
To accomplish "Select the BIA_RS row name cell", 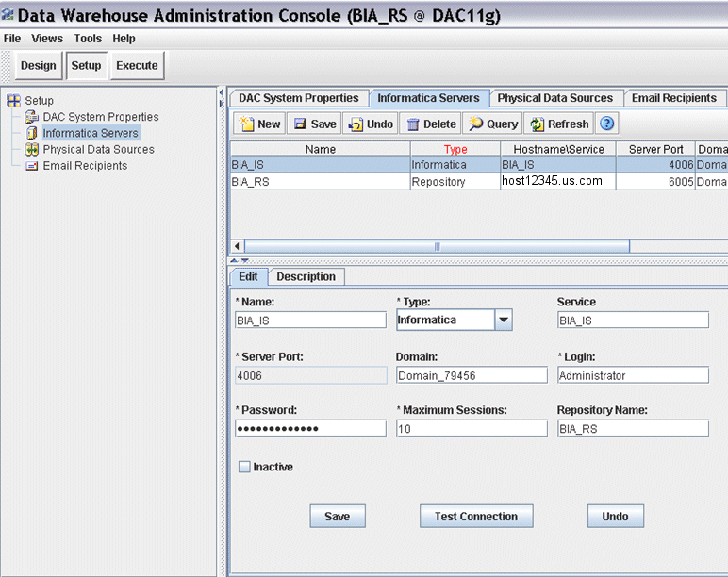I will [321, 182].
